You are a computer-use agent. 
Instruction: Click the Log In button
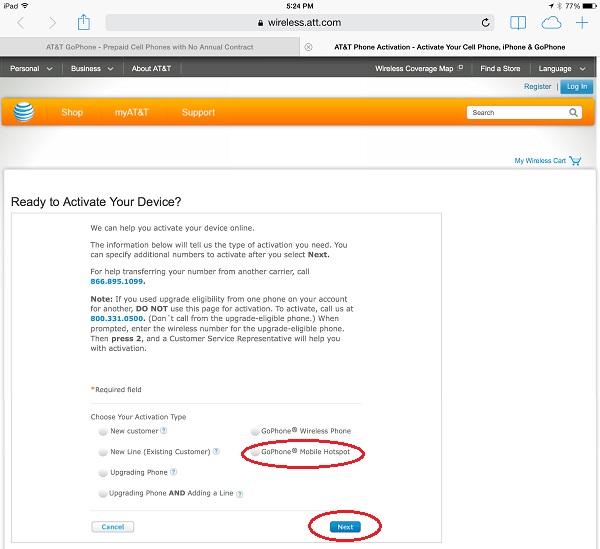(577, 86)
